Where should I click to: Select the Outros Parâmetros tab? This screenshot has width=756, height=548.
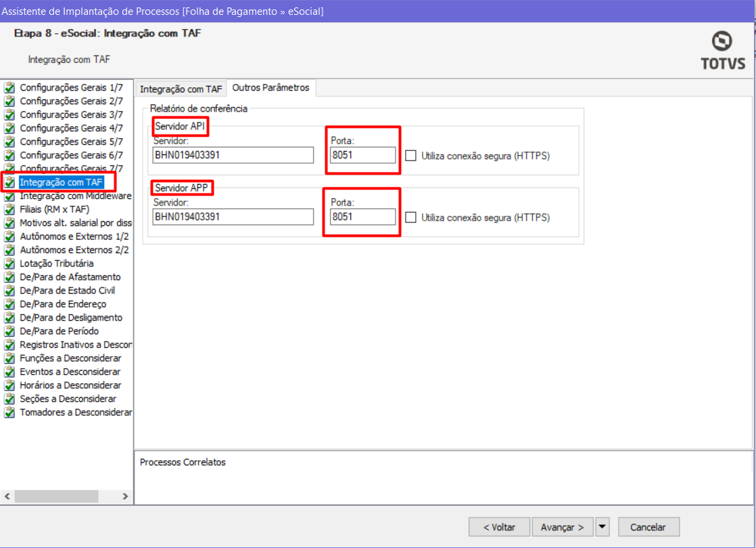(271, 88)
